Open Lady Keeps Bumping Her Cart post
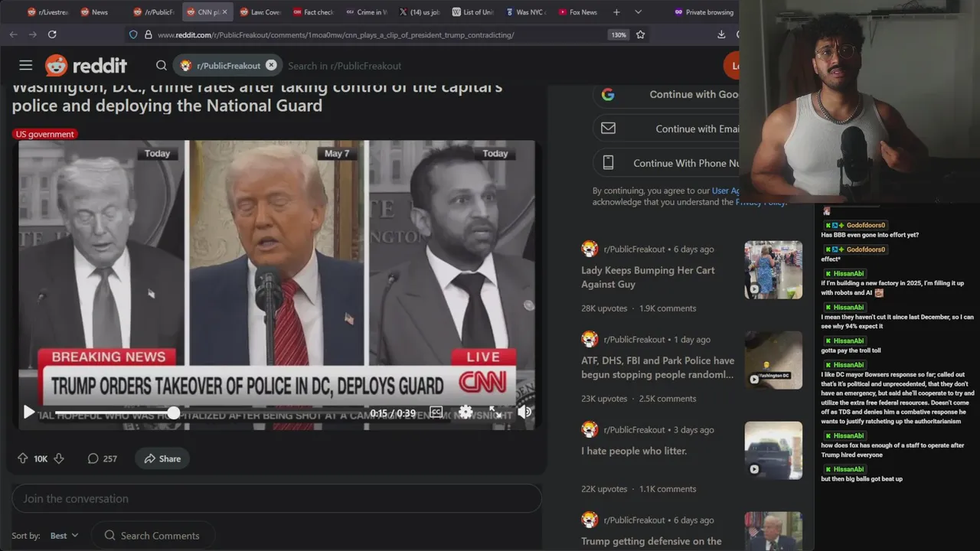980x551 pixels. (648, 277)
